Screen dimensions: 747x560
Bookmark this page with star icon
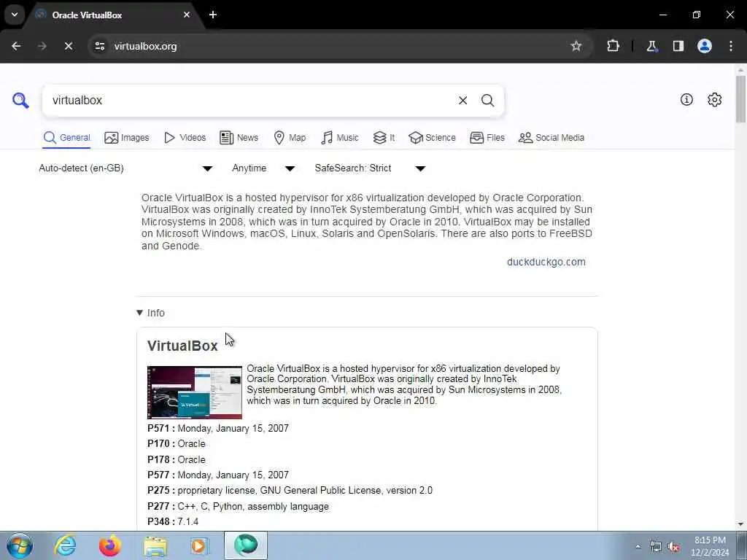(576, 46)
